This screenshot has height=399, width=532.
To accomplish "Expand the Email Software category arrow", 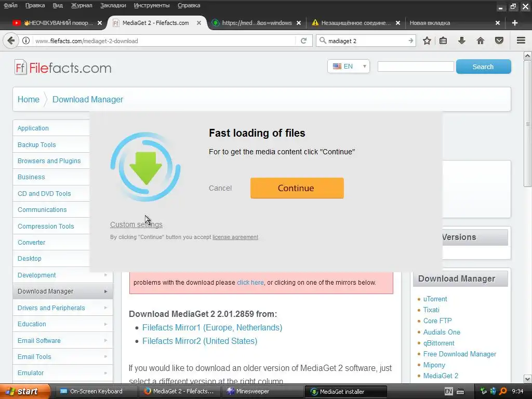I will 105,340.
